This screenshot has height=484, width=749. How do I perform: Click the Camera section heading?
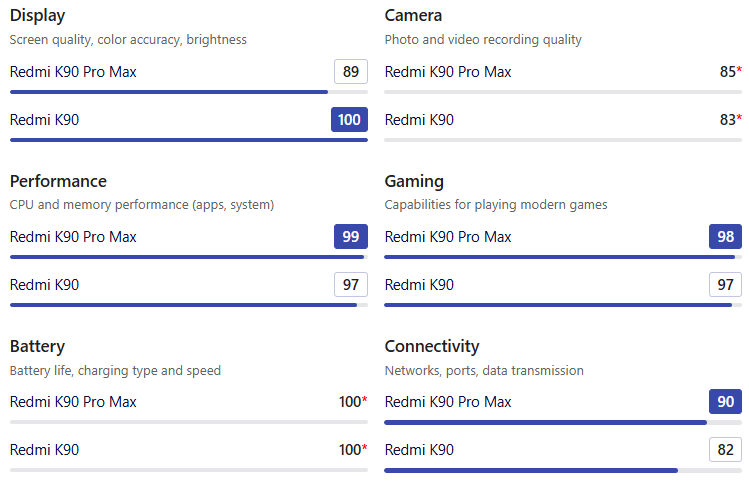(413, 15)
